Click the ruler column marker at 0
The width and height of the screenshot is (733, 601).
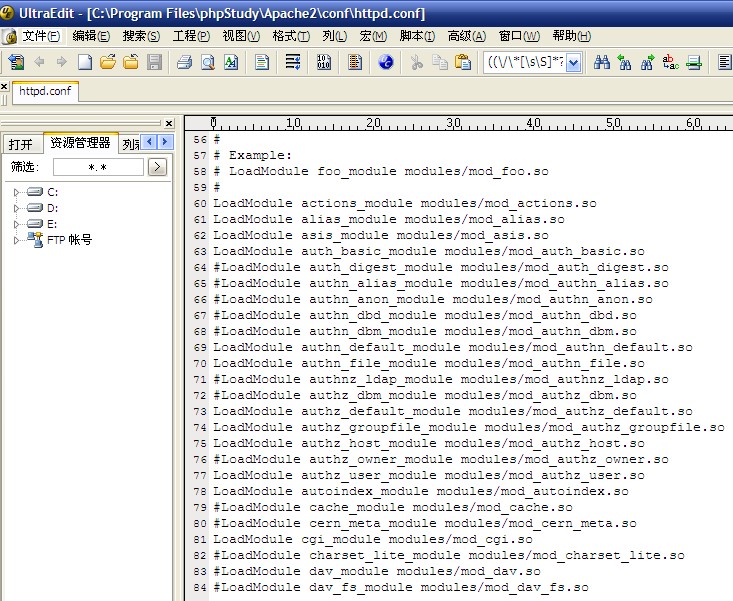pos(213,123)
